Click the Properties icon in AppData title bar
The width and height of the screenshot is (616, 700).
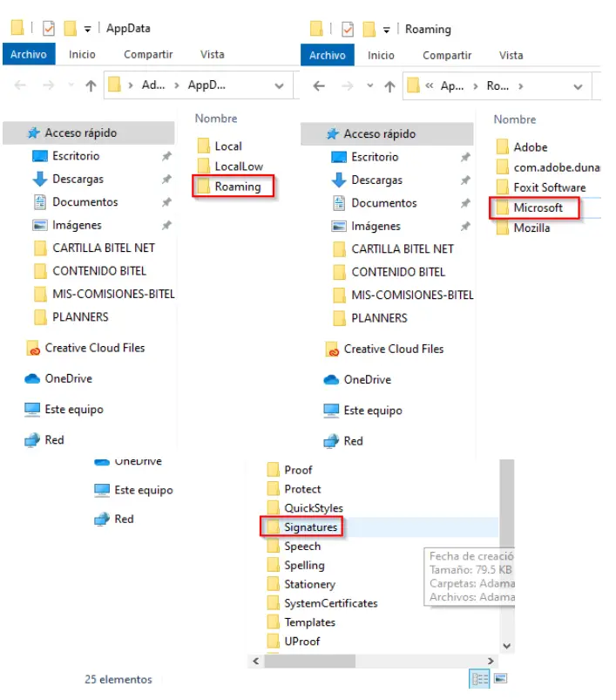tap(48, 29)
